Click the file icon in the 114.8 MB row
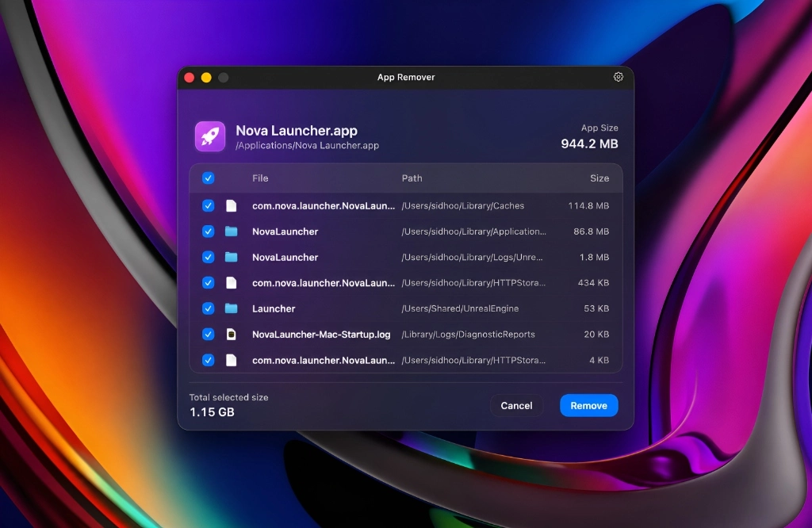812x528 pixels. pos(231,206)
